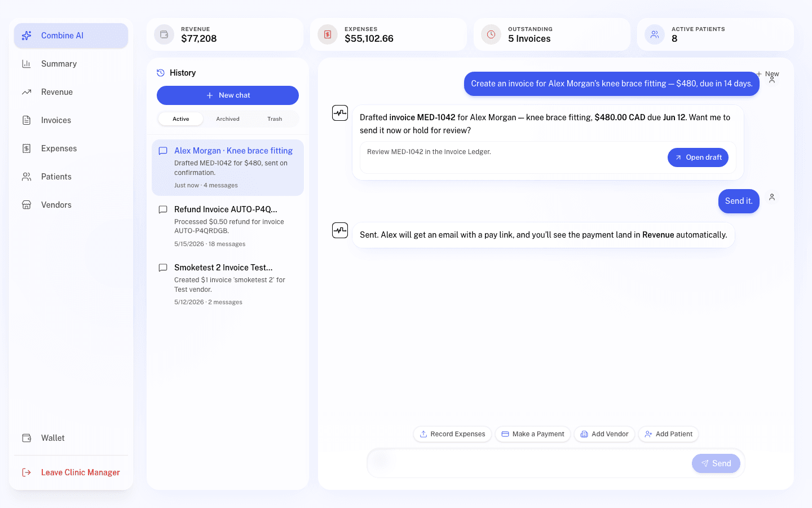812x508 pixels.
Task: Click the Revenue card wallet icon
Action: click(164, 34)
